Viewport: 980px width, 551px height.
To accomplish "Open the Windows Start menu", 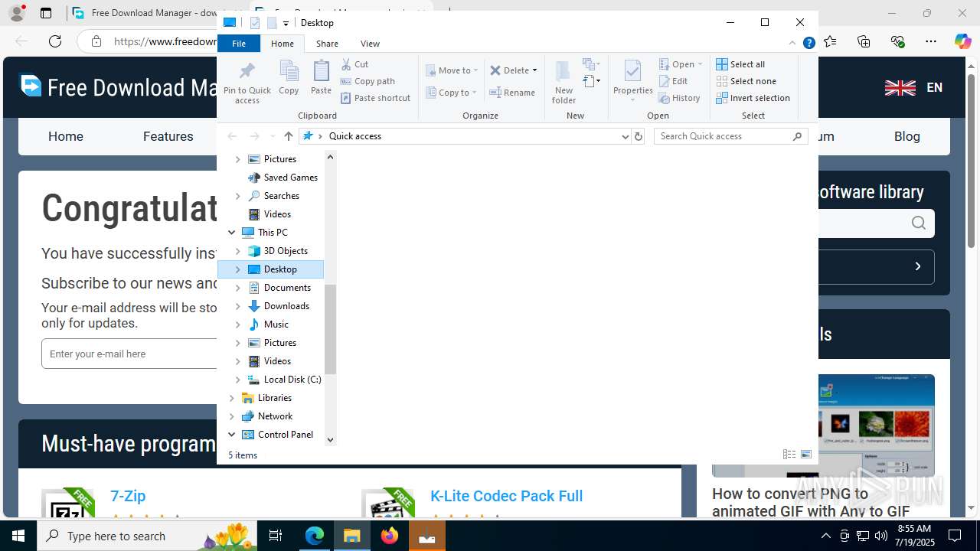I will coord(18,536).
